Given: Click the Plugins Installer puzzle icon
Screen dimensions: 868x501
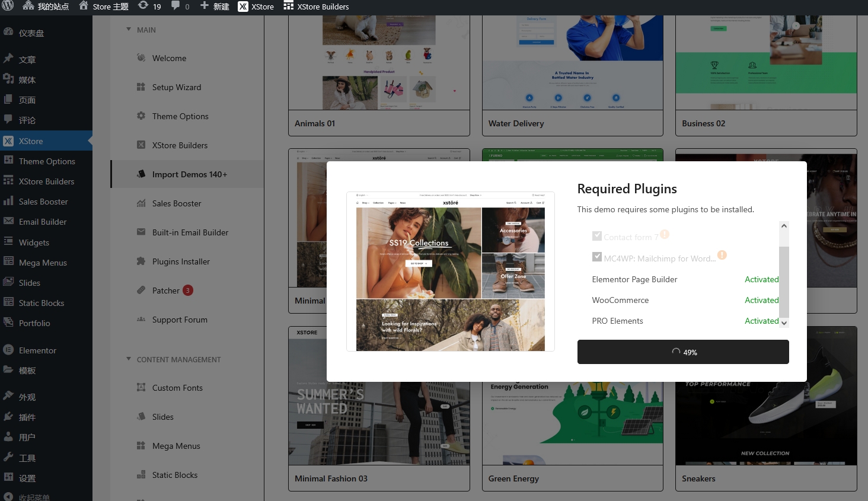Looking at the screenshot, I should pyautogui.click(x=141, y=261).
